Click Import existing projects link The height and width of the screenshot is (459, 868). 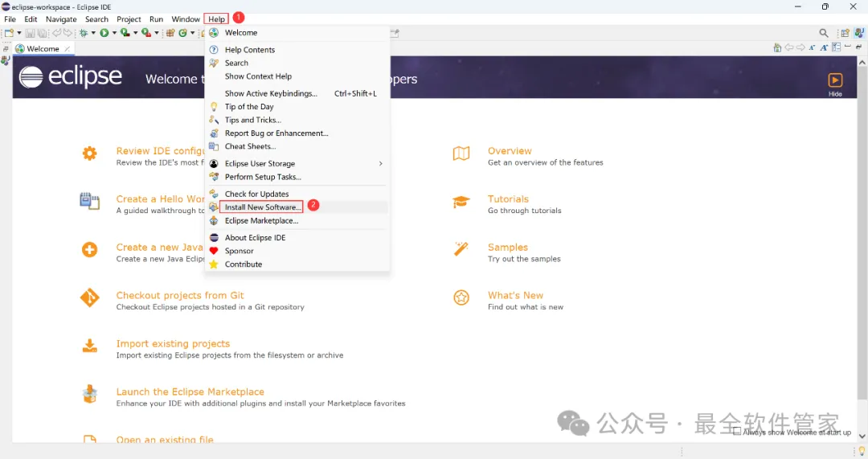(x=173, y=343)
